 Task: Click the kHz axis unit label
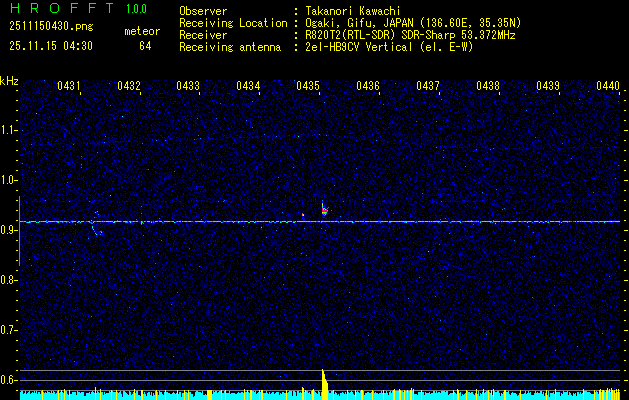coord(9,81)
